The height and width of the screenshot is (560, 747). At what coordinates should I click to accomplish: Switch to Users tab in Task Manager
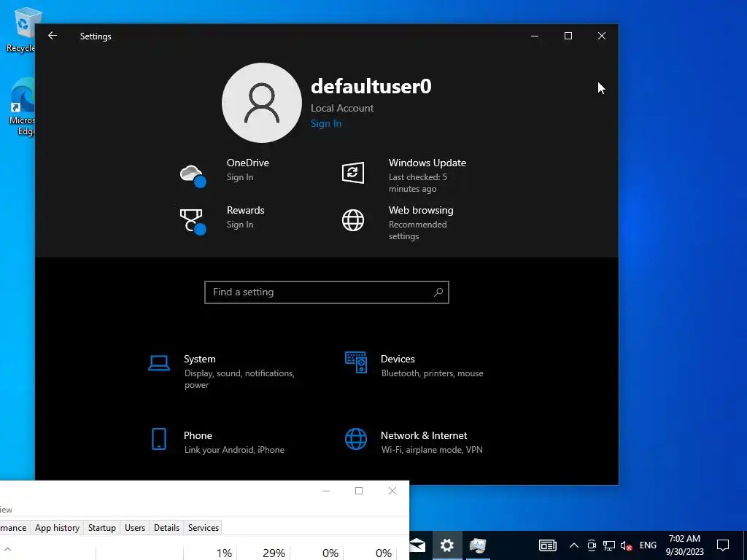coord(135,528)
